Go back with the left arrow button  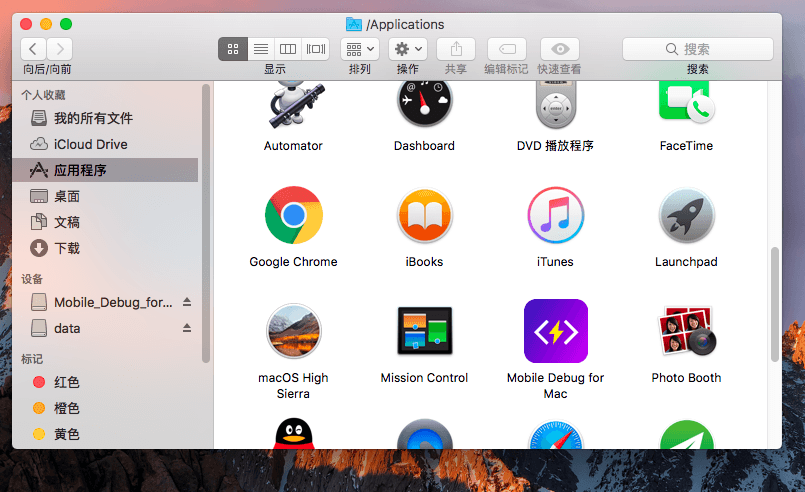click(x=33, y=49)
